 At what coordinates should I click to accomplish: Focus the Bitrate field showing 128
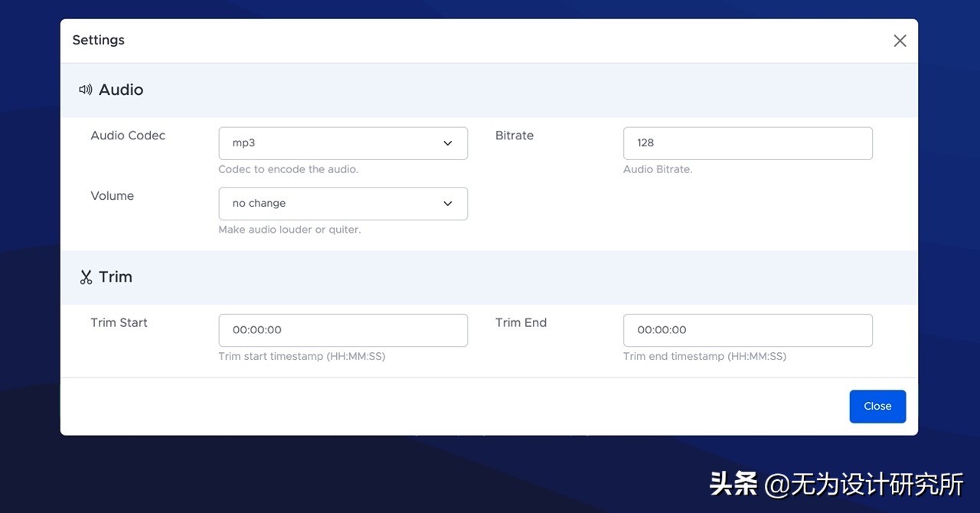click(747, 143)
